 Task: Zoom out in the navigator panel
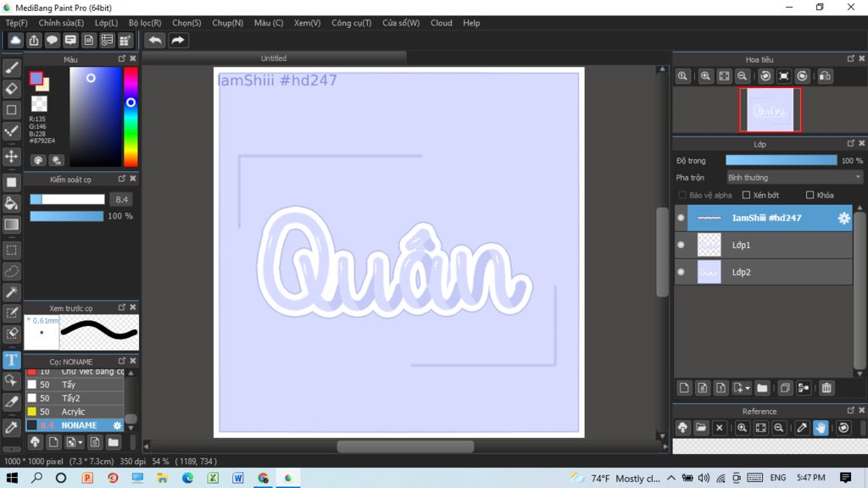[743, 76]
